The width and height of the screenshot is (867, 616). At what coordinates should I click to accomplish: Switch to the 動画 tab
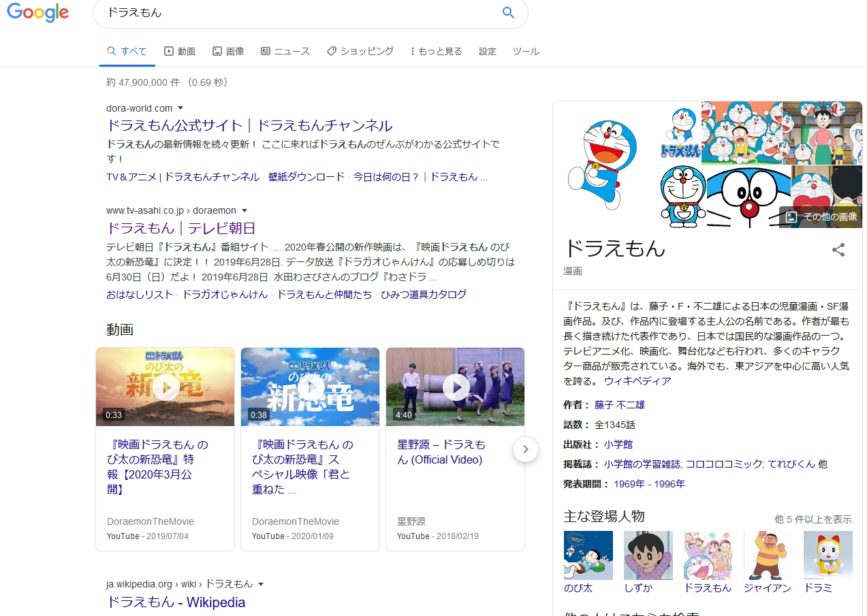[x=180, y=51]
